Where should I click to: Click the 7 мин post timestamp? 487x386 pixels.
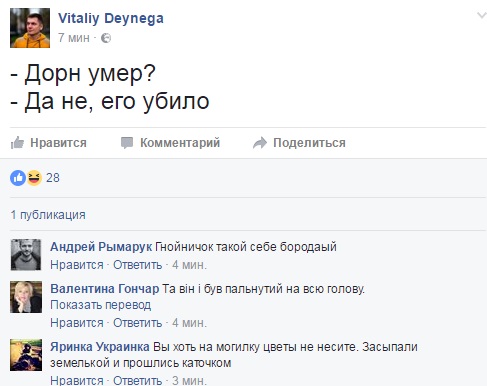pos(74,38)
